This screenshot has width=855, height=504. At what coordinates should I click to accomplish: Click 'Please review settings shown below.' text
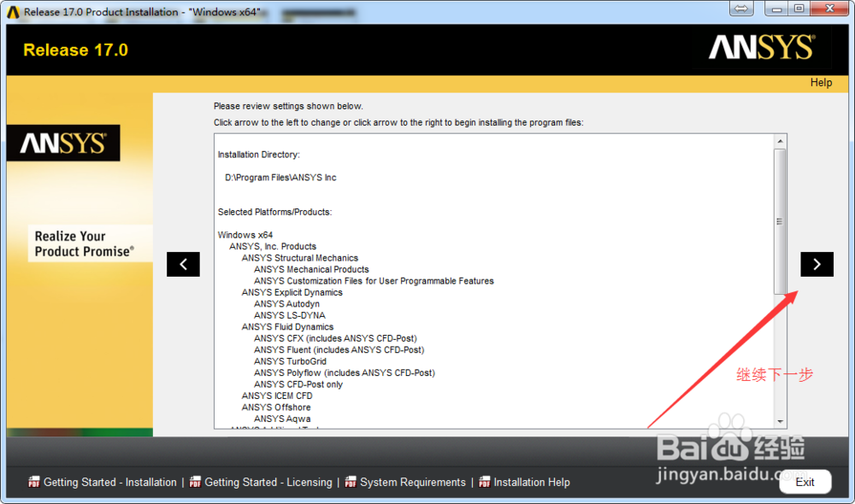click(288, 106)
